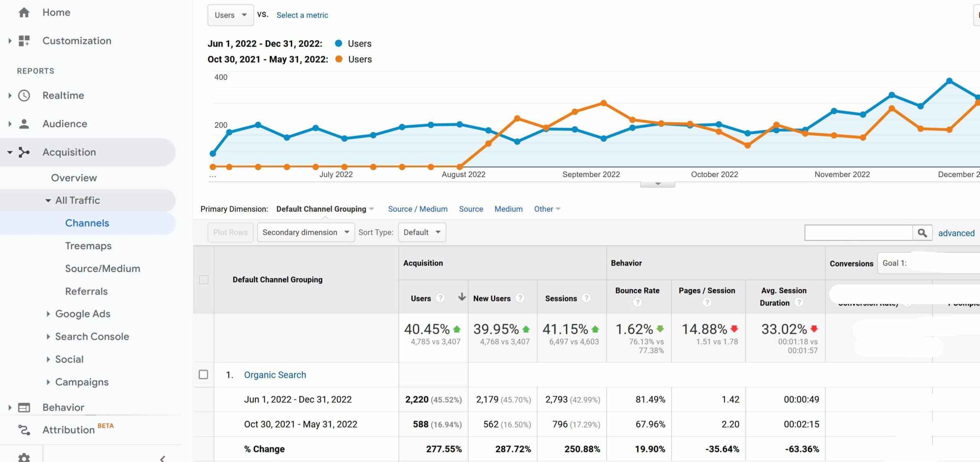This screenshot has width=980, height=462.
Task: Click the Bounce Rate help icon
Action: 637,302
